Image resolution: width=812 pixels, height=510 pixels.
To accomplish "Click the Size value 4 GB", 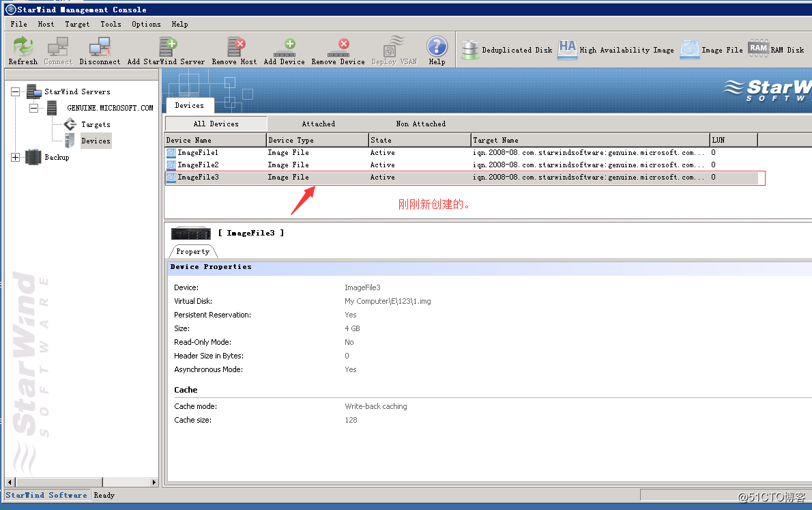I will [353, 328].
